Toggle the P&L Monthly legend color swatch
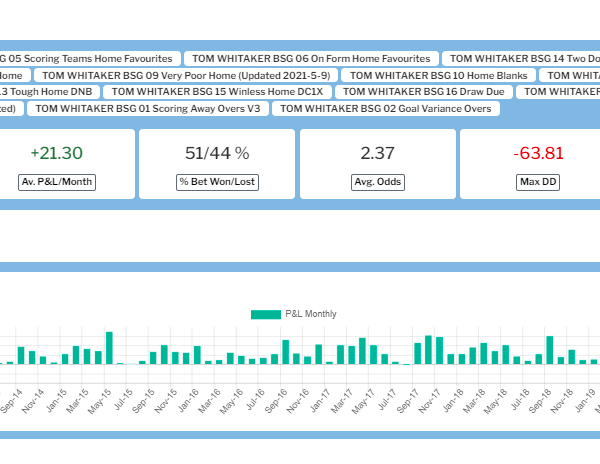 pos(266,314)
